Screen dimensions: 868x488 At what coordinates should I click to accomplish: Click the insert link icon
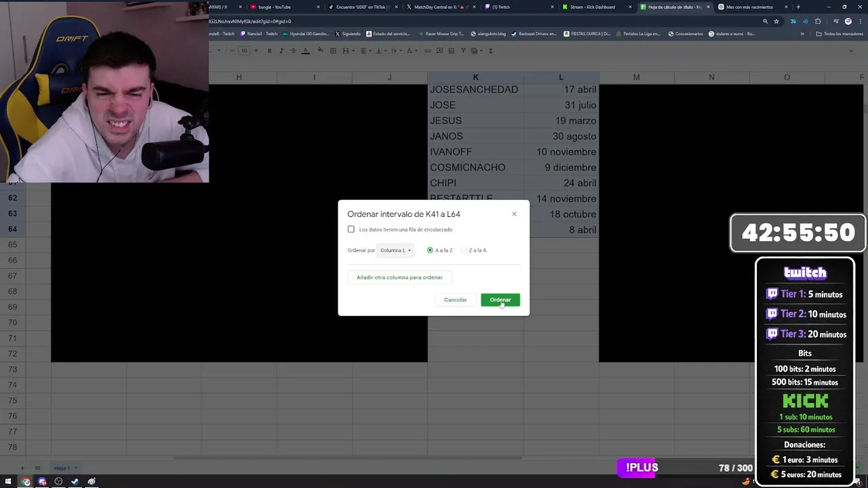coord(427,51)
